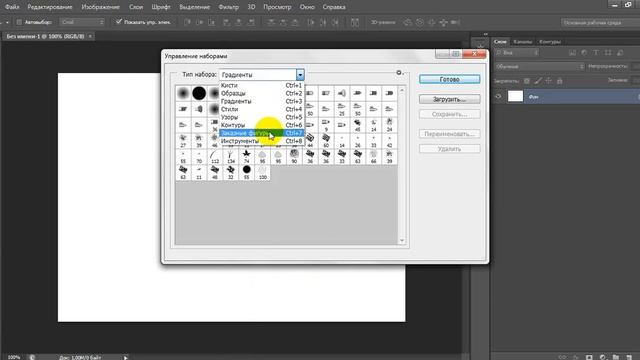Toggle pixel layer filter in Layers panel
Image resolution: width=640 pixels, height=360 pixels.
572,53
